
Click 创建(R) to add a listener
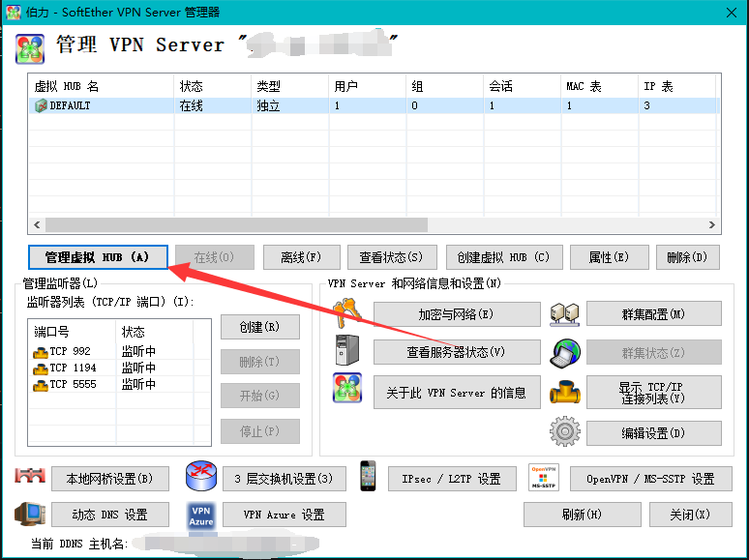click(260, 327)
